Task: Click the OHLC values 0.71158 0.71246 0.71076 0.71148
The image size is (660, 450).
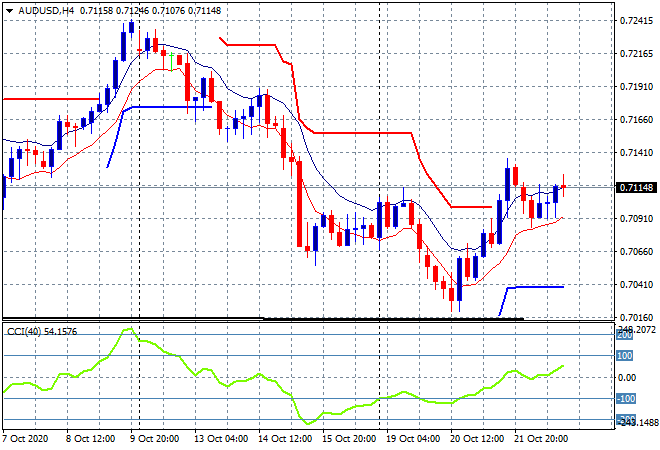Action: pyautogui.click(x=150, y=11)
